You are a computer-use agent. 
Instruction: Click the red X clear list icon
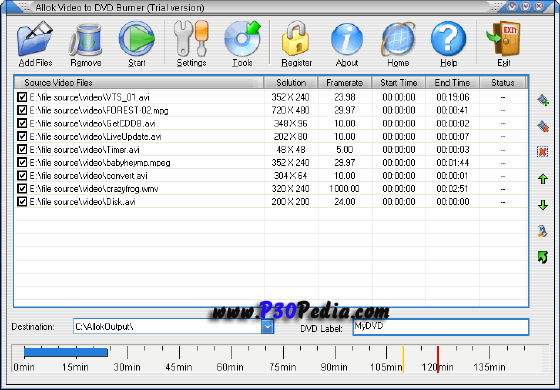543,152
